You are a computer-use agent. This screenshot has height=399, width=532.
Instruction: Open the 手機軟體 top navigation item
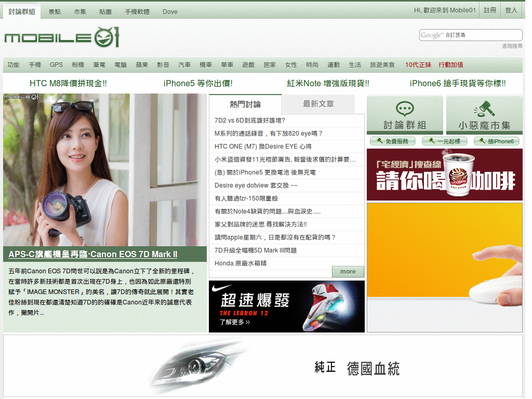click(137, 11)
